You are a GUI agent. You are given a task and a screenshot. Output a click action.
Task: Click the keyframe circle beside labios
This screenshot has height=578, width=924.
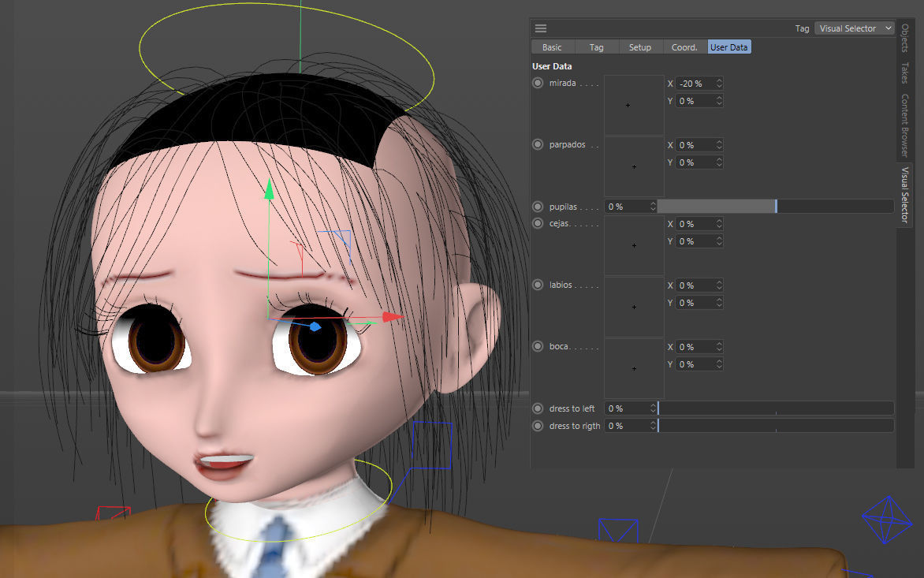[538, 285]
